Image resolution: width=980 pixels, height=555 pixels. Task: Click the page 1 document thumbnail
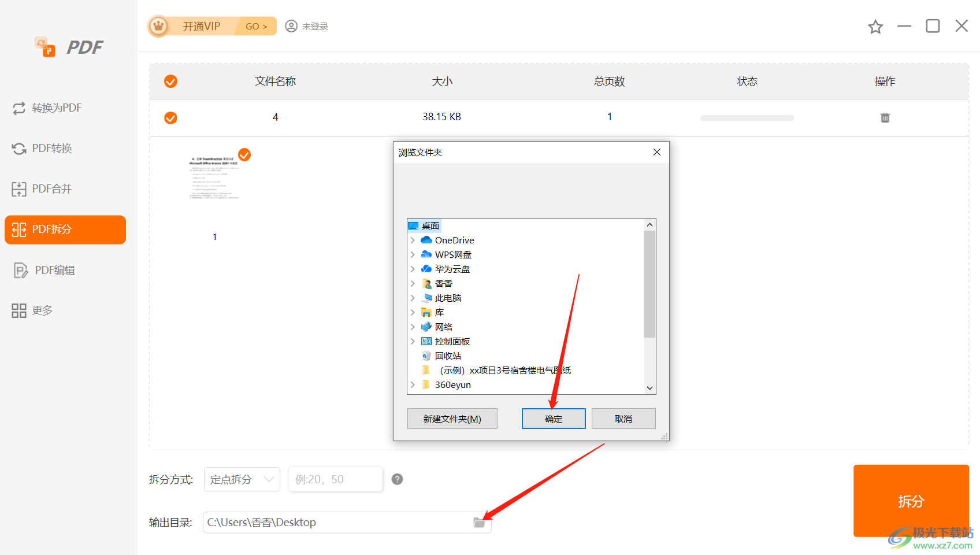click(214, 178)
